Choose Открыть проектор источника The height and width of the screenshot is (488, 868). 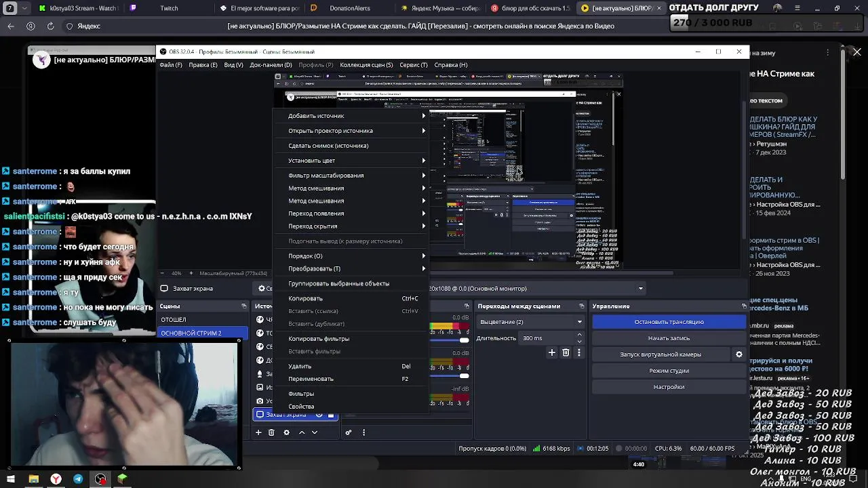click(351, 131)
